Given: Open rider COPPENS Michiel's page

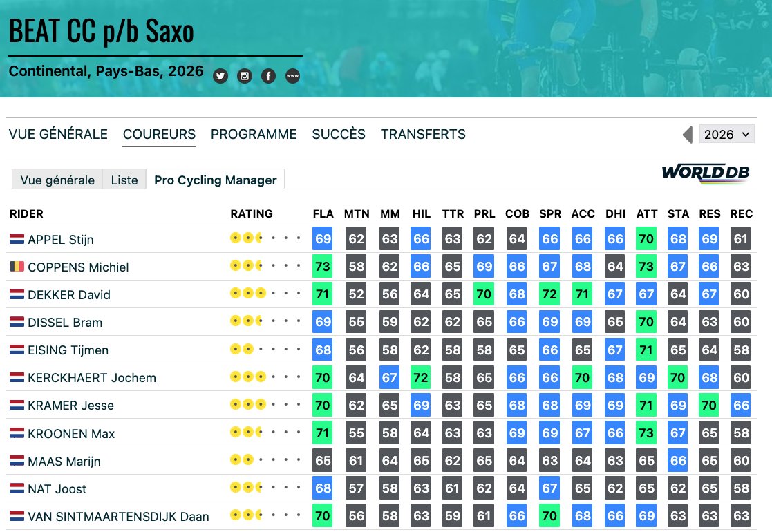Looking at the screenshot, I should [78, 267].
